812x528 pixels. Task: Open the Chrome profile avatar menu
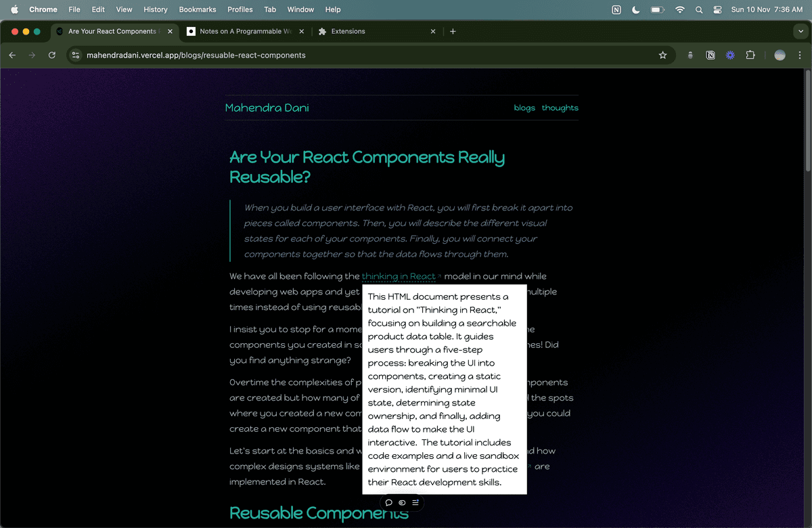pos(780,56)
